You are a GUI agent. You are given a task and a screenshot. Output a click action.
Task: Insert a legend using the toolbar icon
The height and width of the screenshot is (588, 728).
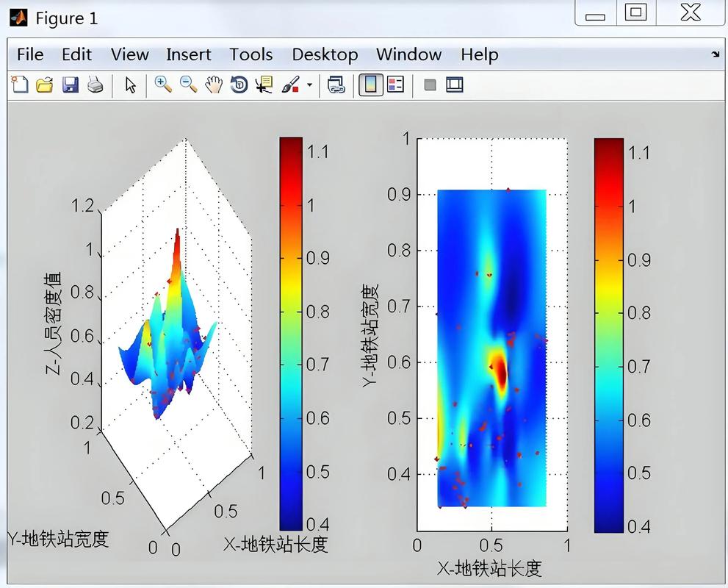394,85
